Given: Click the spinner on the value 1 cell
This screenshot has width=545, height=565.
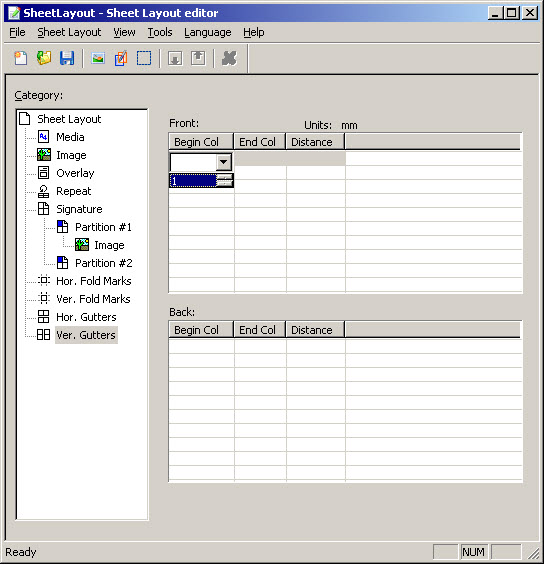Looking at the screenshot, I should (225, 180).
